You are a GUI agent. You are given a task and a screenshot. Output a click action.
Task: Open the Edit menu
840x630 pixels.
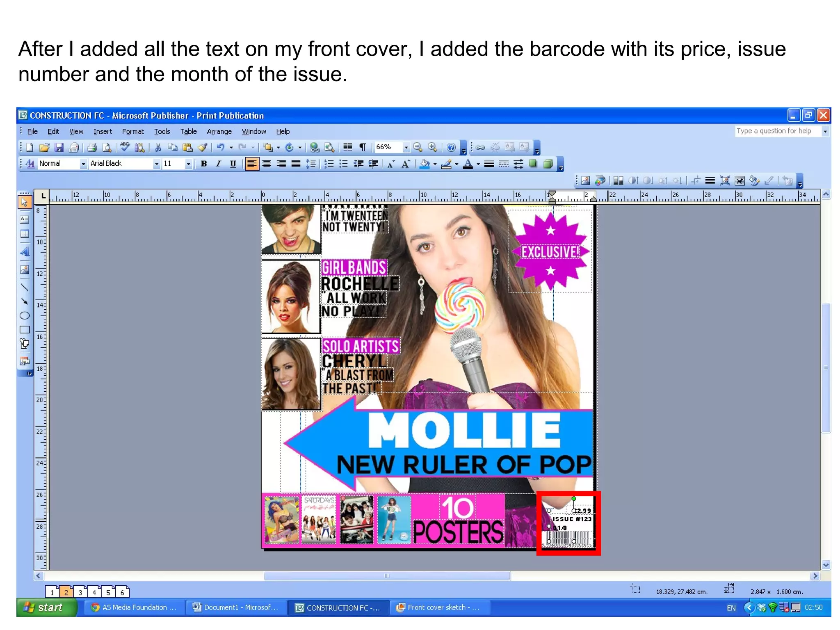(x=53, y=132)
